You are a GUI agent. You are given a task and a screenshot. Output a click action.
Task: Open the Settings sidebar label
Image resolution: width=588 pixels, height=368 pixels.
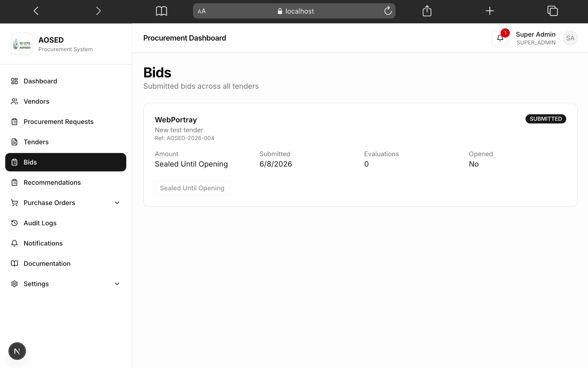coord(36,284)
